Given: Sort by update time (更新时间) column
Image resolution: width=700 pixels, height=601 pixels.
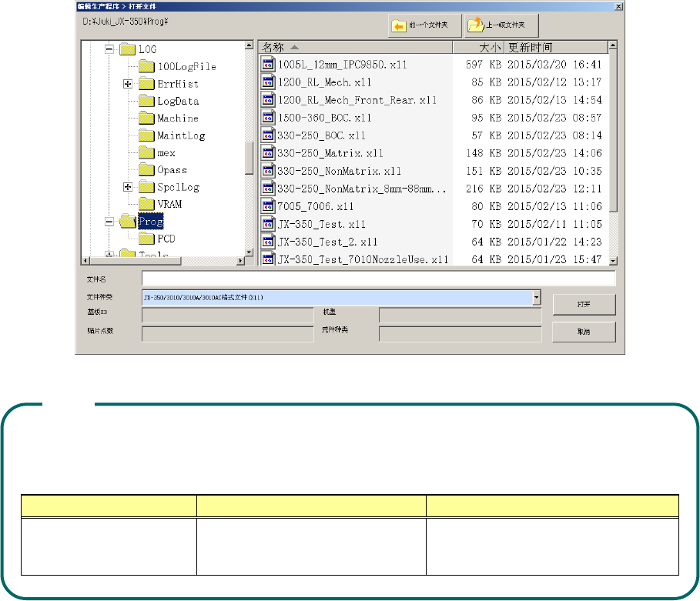Looking at the screenshot, I should [556, 47].
